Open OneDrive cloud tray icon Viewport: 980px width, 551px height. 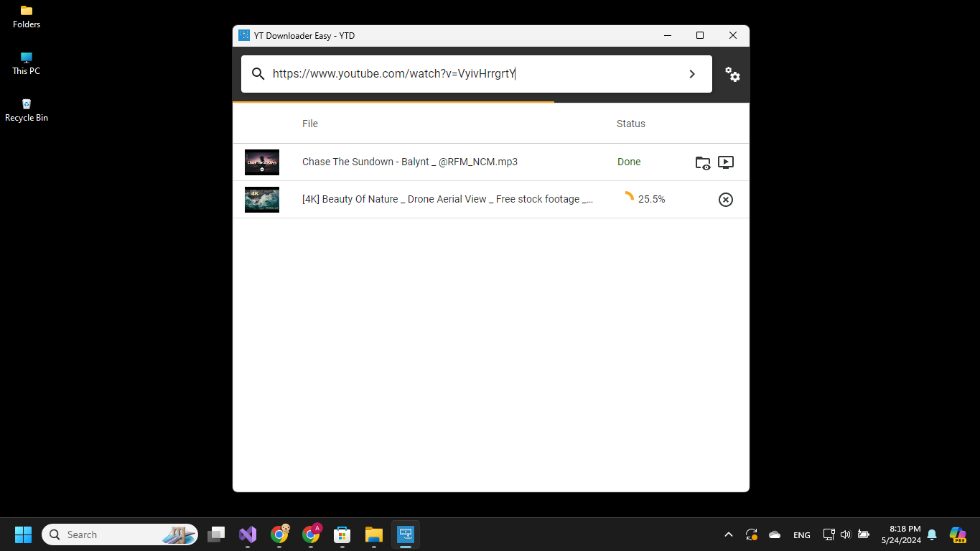[775, 534]
